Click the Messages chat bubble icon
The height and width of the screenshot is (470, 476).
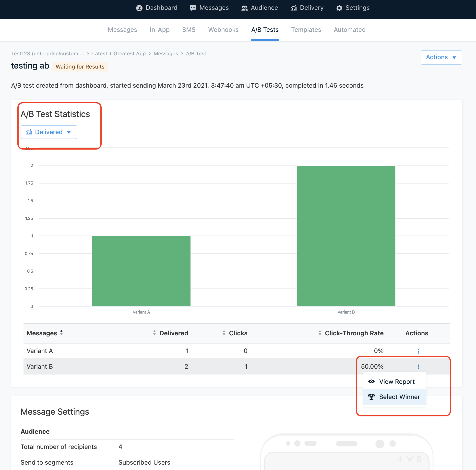coord(193,8)
